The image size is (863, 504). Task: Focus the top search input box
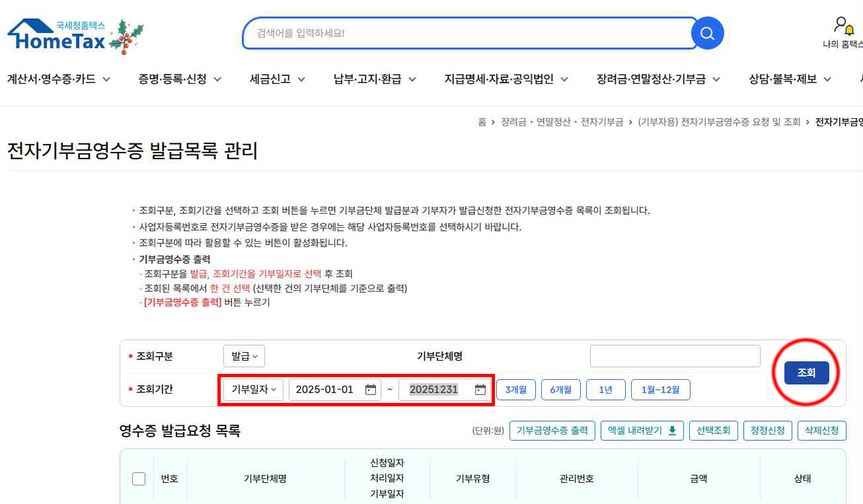click(466, 33)
